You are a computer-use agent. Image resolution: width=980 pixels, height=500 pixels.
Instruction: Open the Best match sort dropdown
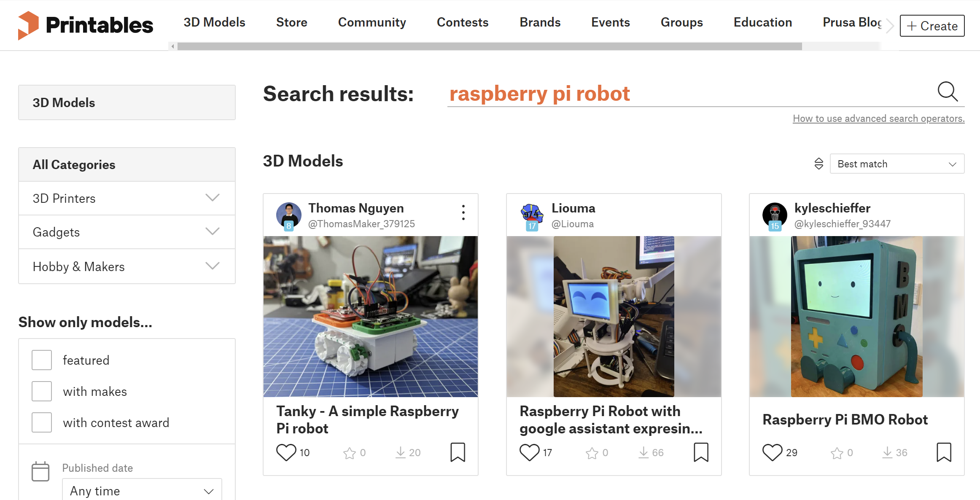click(897, 164)
